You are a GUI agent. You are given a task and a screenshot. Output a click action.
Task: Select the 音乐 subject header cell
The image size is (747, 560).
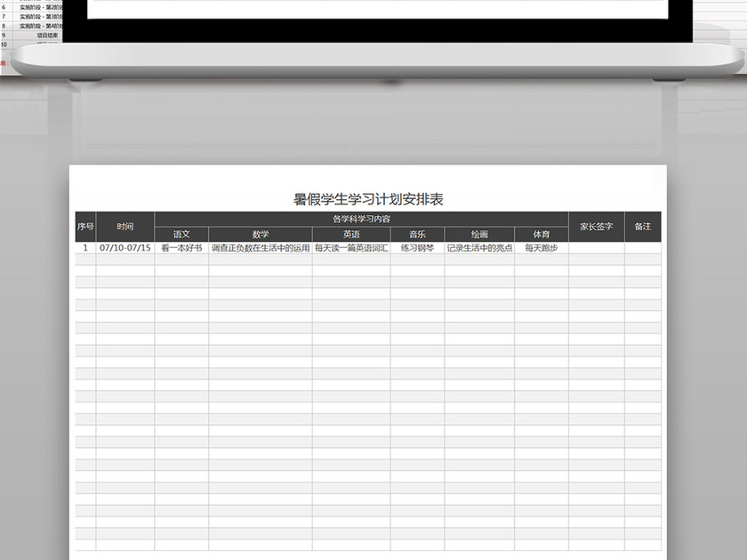416,234
